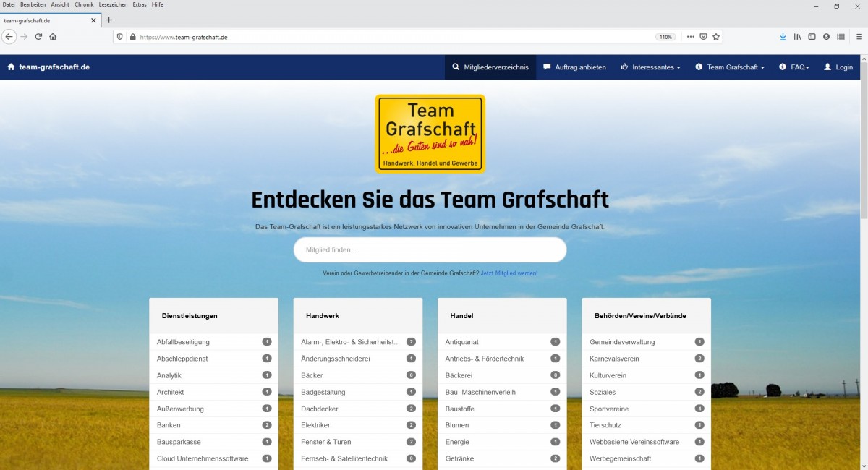This screenshot has width=868, height=470.
Task: Click the 110% zoom level indicator
Action: tap(665, 37)
